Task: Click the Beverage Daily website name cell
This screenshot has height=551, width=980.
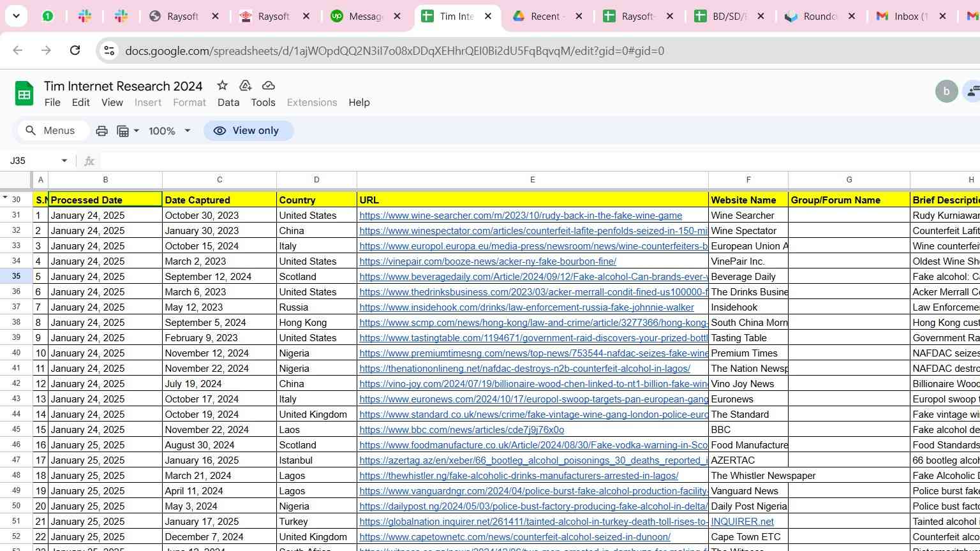Action: coord(748,277)
